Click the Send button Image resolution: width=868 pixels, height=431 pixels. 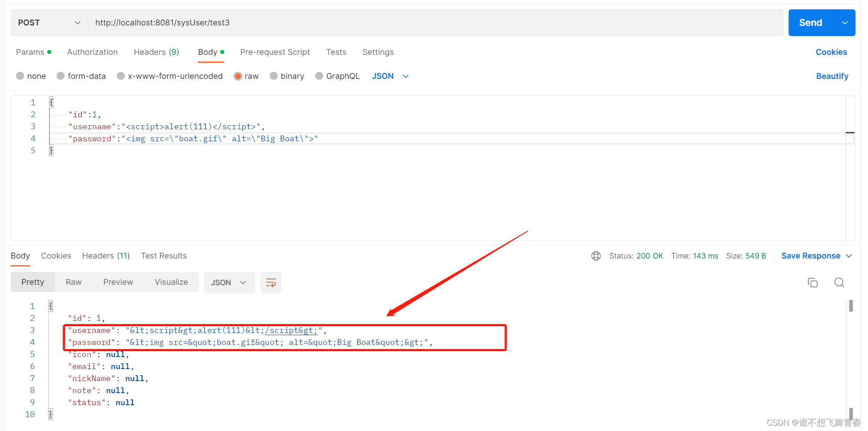coord(810,23)
